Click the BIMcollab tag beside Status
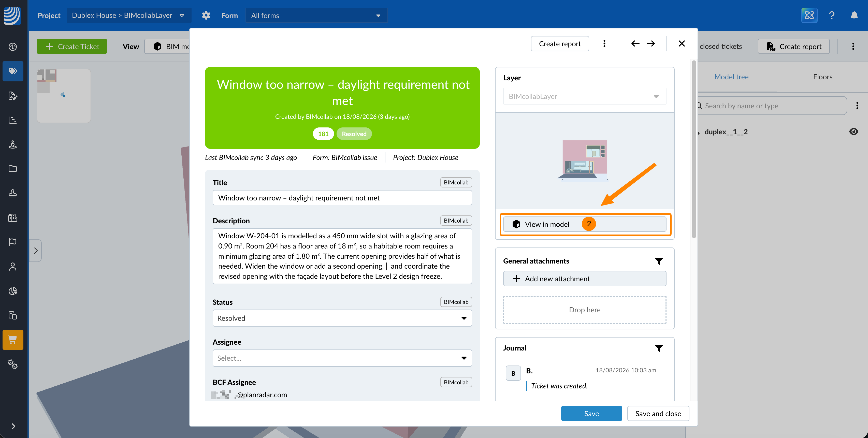Viewport: 868px width, 438px height. (456, 302)
